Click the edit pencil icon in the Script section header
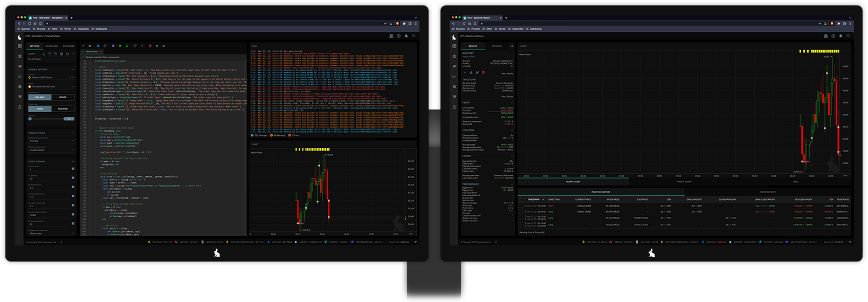The image size is (868, 302). click(x=61, y=54)
